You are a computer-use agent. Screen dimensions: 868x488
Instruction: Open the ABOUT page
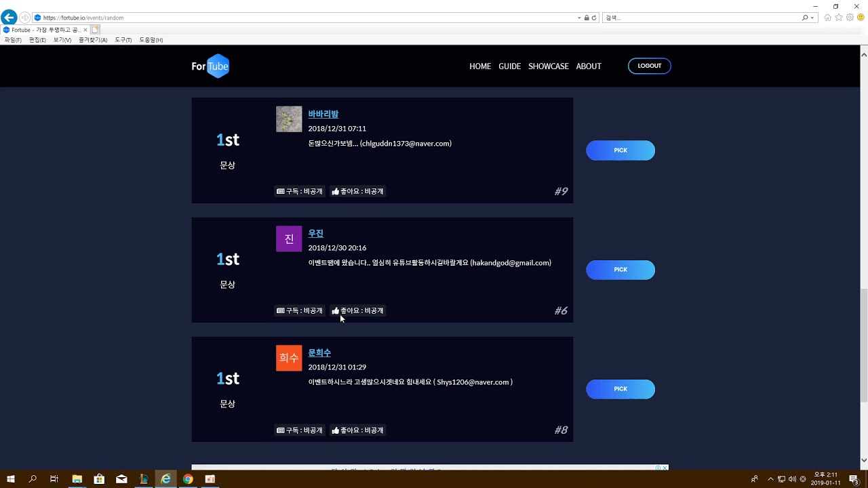coord(589,66)
